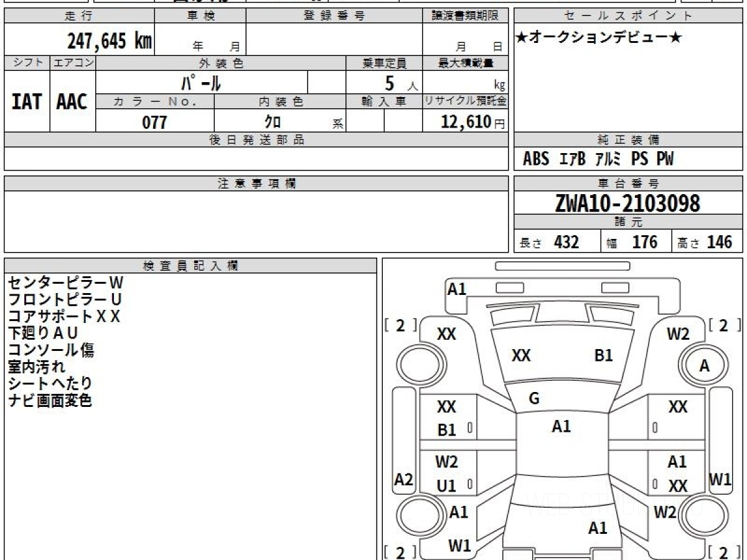Click the A1 mark on the roof

pyautogui.click(x=561, y=426)
